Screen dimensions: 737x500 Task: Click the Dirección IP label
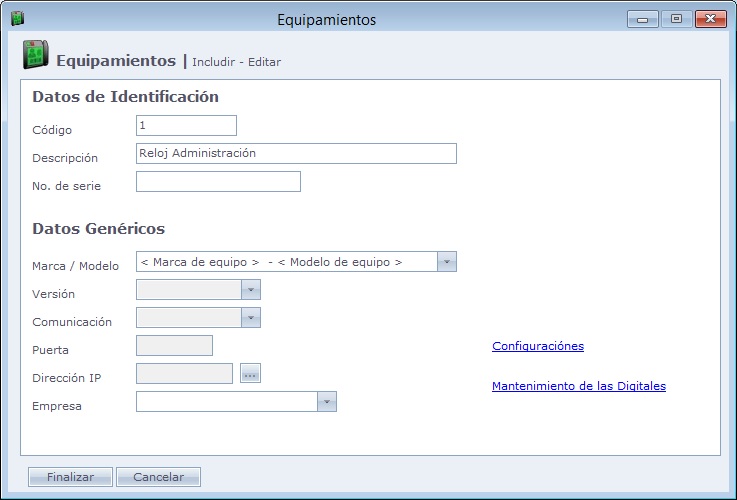click(x=67, y=378)
